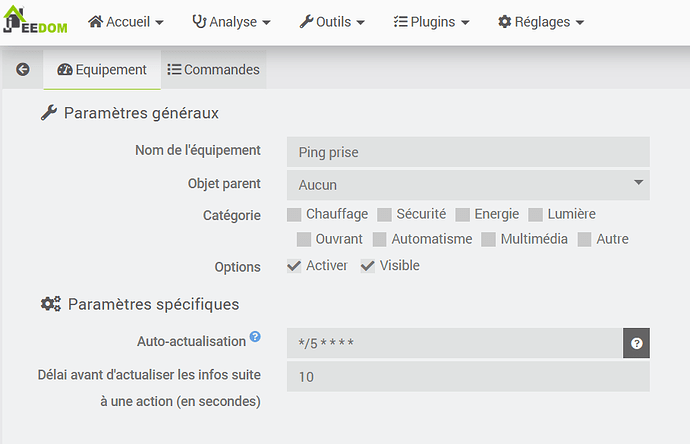Select the Lumière category checkbox
The width and height of the screenshot is (690, 444).
pyautogui.click(x=535, y=214)
